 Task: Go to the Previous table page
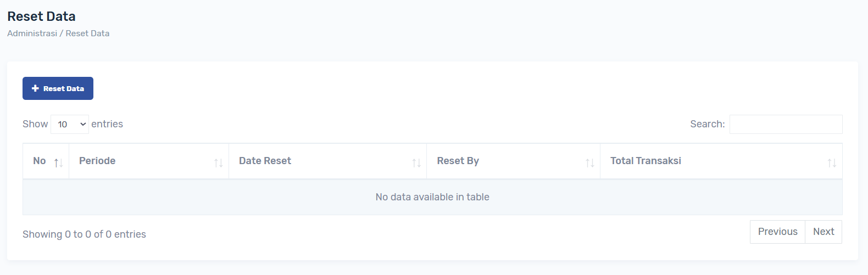pyautogui.click(x=777, y=232)
